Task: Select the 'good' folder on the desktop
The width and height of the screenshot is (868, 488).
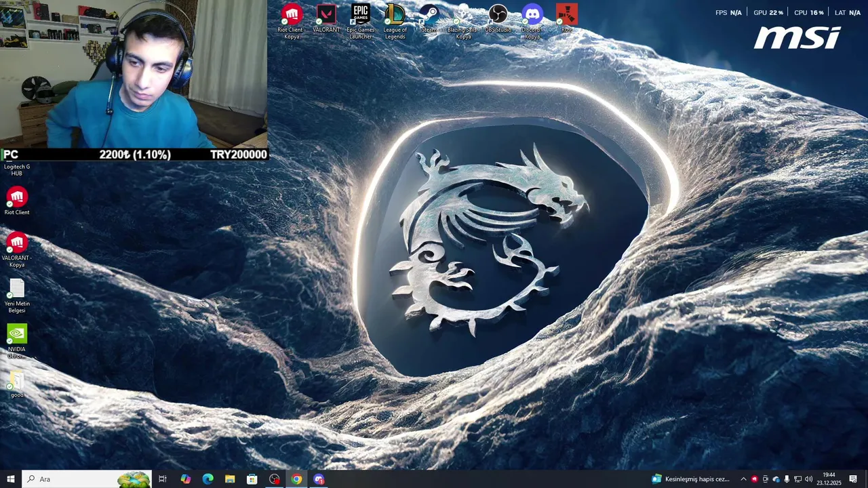Action: (17, 384)
